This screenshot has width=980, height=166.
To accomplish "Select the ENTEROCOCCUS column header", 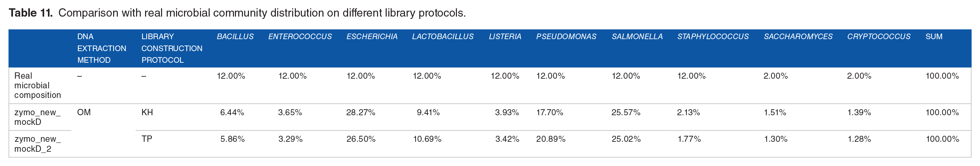I will [x=300, y=37].
